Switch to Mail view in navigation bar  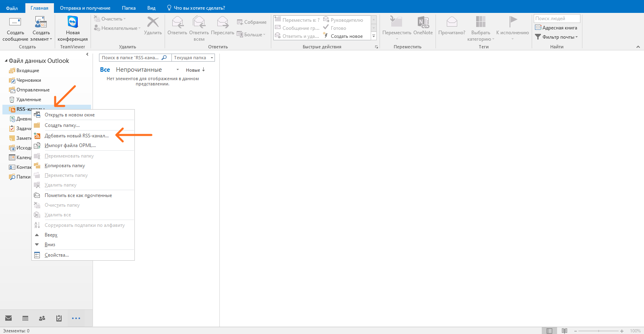[x=8, y=318]
